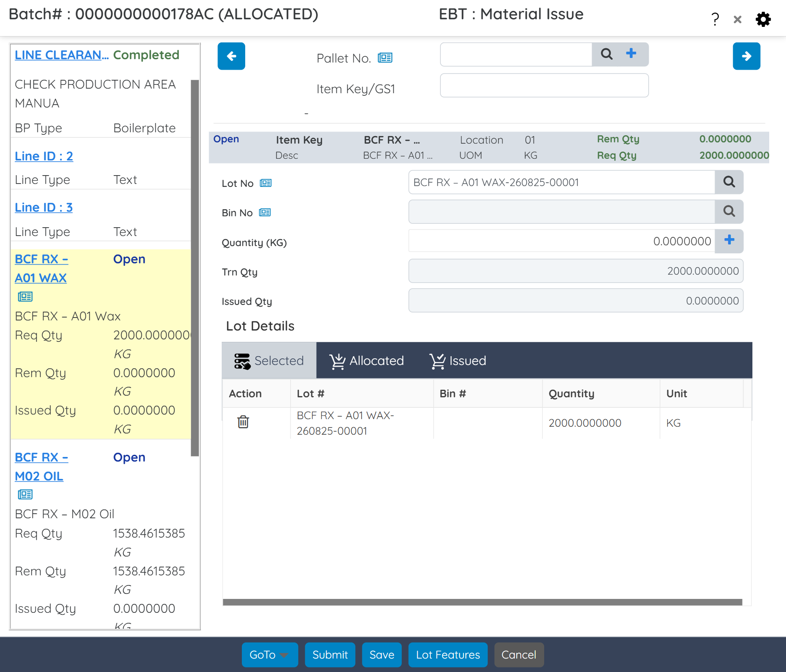The width and height of the screenshot is (786, 672).
Task: Add pallet using plus icon
Action: (x=631, y=53)
